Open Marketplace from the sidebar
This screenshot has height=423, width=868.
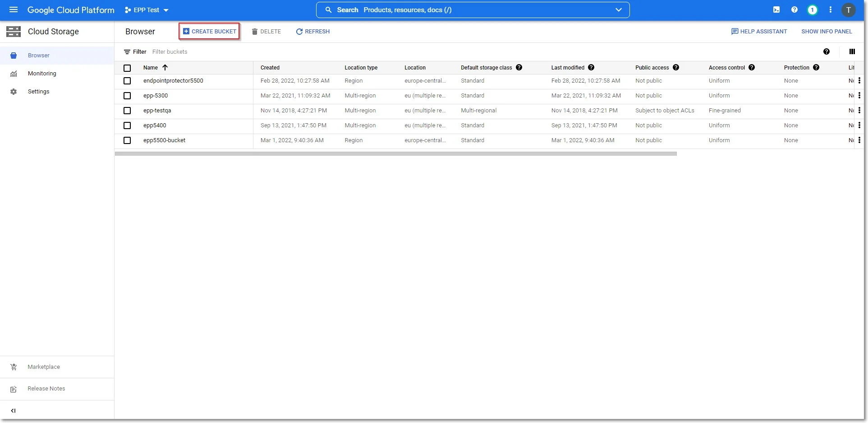click(x=57, y=367)
